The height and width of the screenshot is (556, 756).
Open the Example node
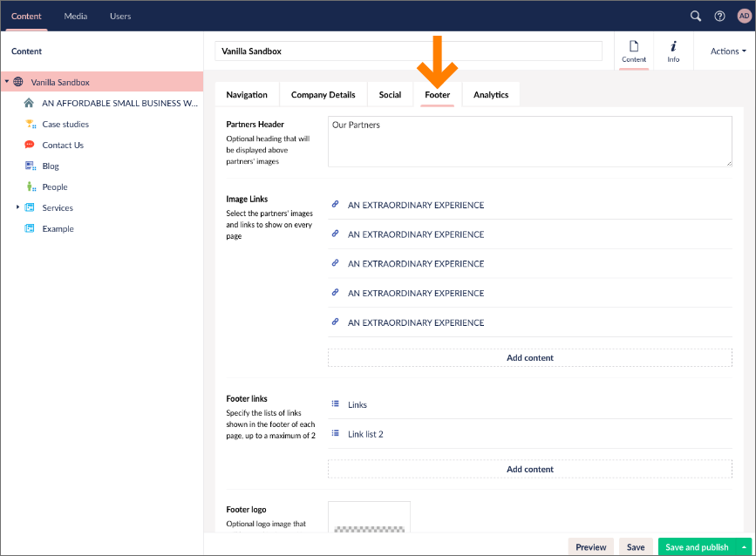(58, 228)
